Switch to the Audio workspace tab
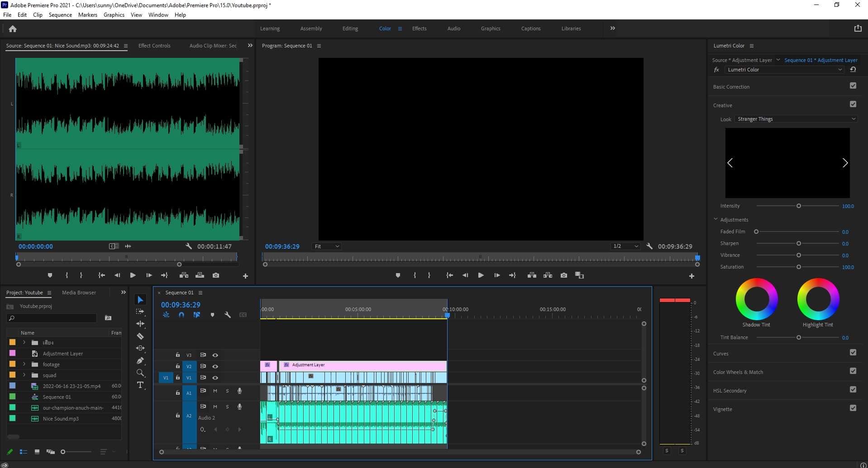868x468 pixels. 453,28
